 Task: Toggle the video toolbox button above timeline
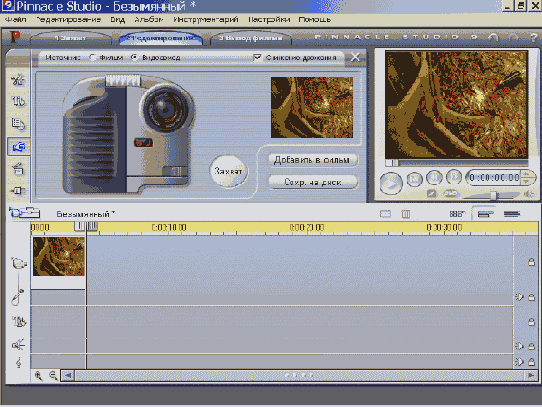(x=24, y=212)
